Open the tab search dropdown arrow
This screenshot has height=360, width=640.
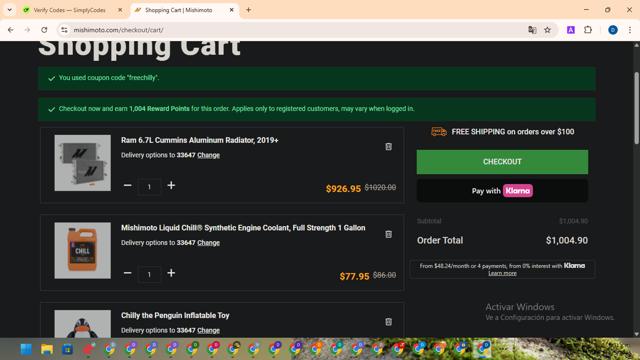(9, 10)
